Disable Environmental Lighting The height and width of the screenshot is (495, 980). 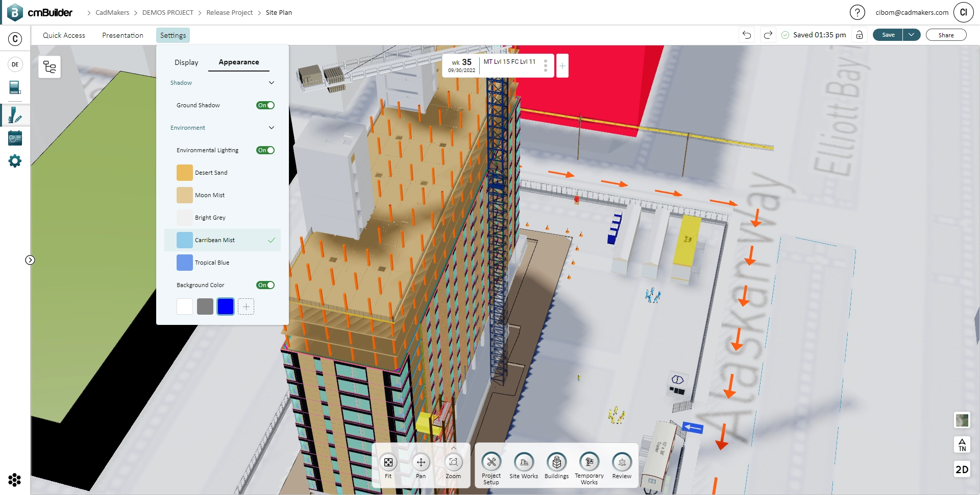[x=265, y=150]
